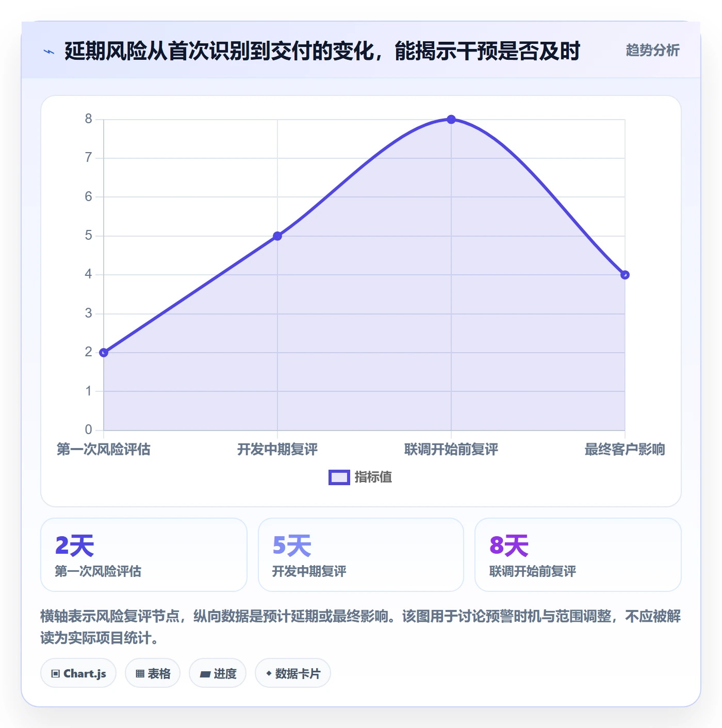Click the diamond icon in the 数据卡片 tag
Screen dimensions: 722x728
[x=269, y=673]
